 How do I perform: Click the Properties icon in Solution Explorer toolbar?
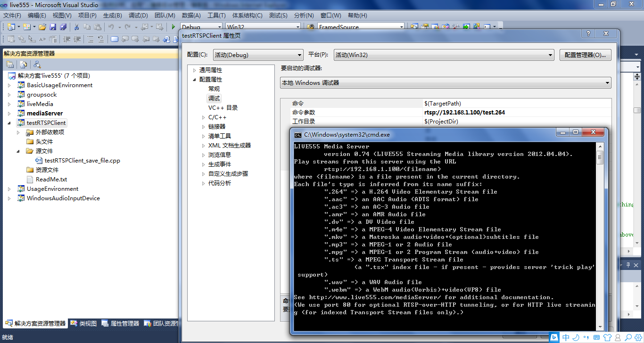click(x=10, y=65)
